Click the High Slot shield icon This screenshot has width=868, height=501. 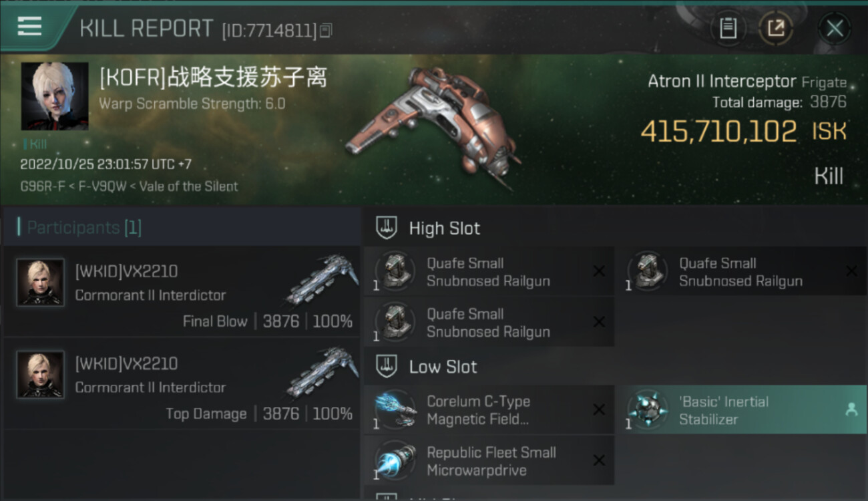[386, 228]
